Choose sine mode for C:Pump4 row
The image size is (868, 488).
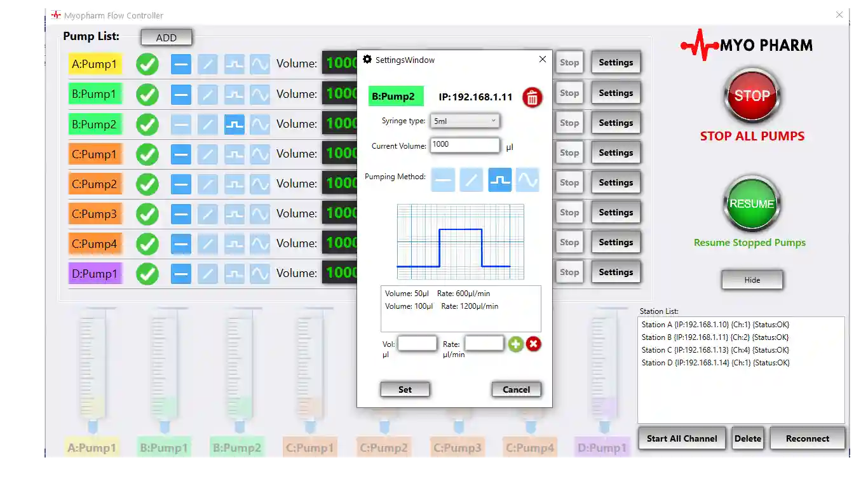(x=260, y=243)
